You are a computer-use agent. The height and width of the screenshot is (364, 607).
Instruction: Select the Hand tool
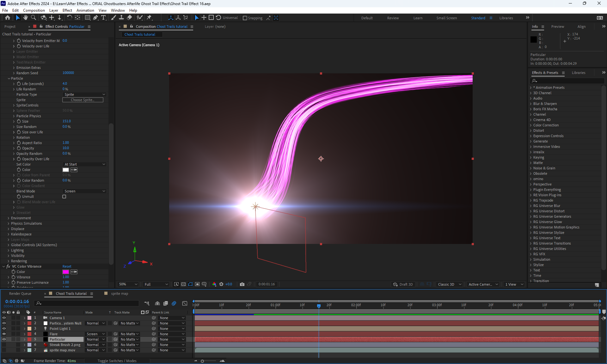click(26, 18)
